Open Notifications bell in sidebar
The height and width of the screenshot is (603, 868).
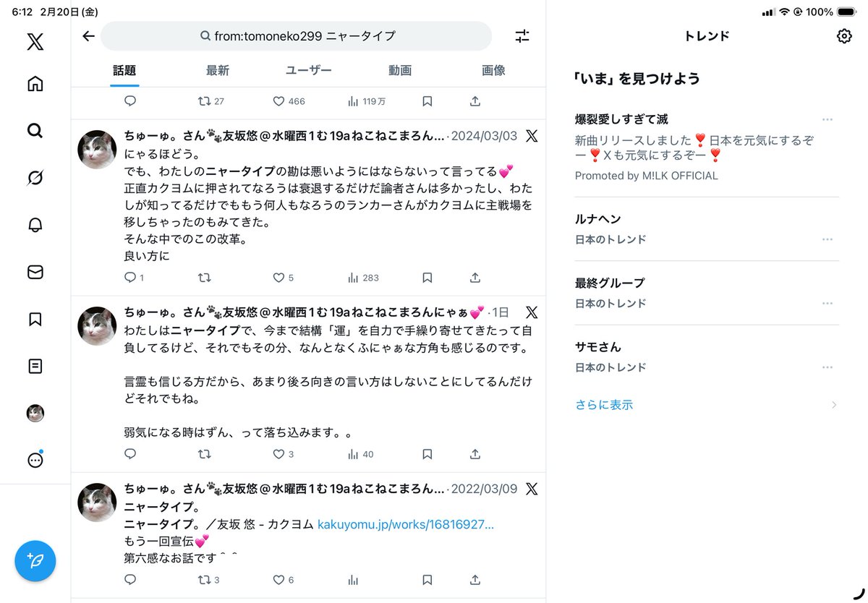(x=35, y=225)
